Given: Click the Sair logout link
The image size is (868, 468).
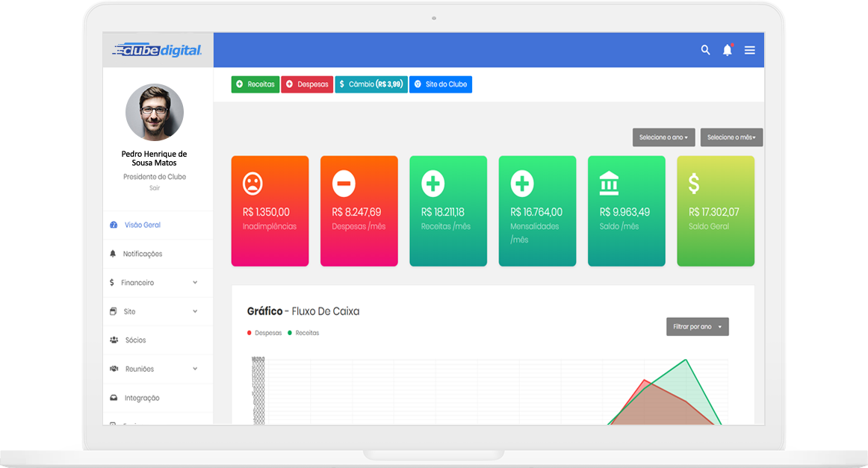Looking at the screenshot, I should [x=154, y=188].
